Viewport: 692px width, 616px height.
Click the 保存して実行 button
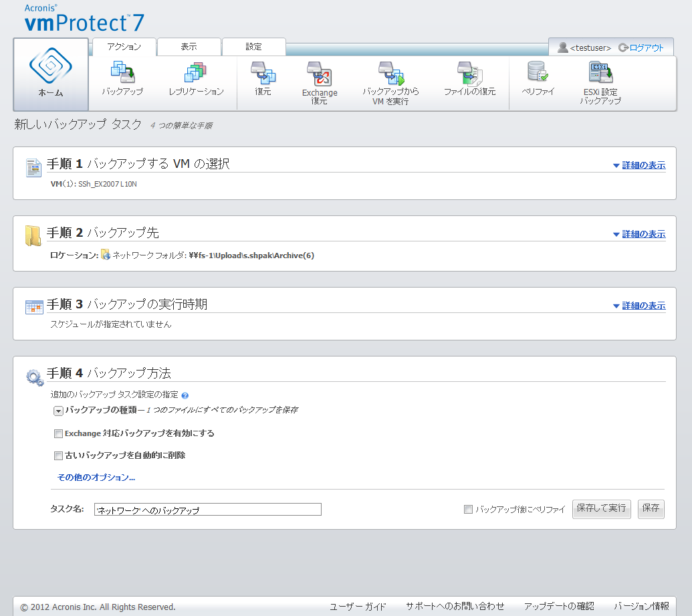pos(601,508)
